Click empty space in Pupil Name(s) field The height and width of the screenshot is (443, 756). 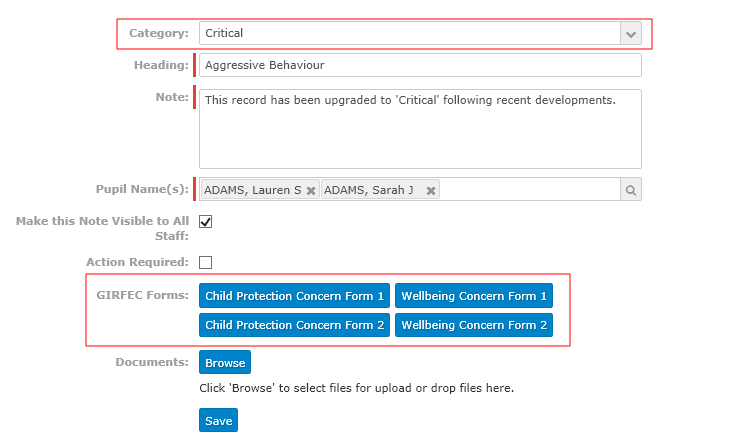click(529, 190)
